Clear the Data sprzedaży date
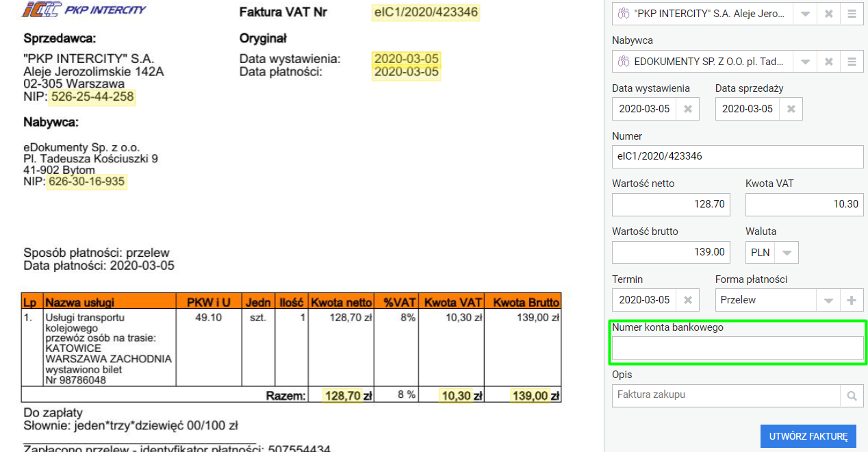Image resolution: width=868 pixels, height=452 pixels. point(791,109)
